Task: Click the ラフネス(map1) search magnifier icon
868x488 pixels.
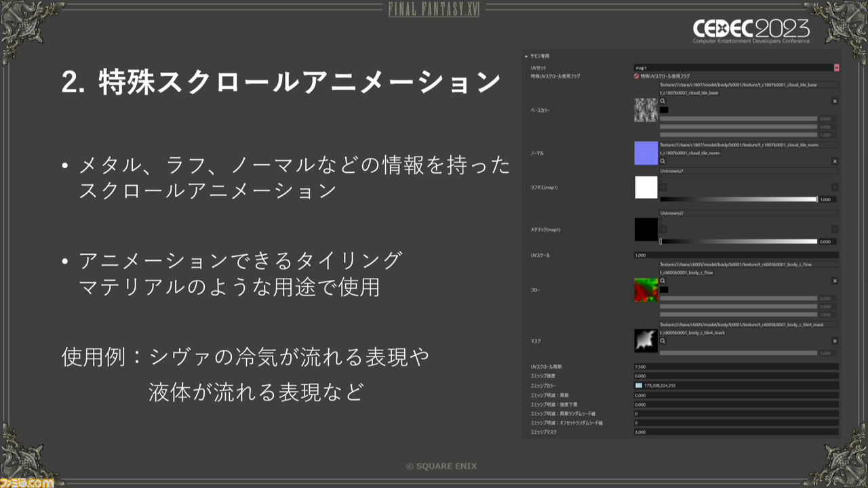Action: 663,187
